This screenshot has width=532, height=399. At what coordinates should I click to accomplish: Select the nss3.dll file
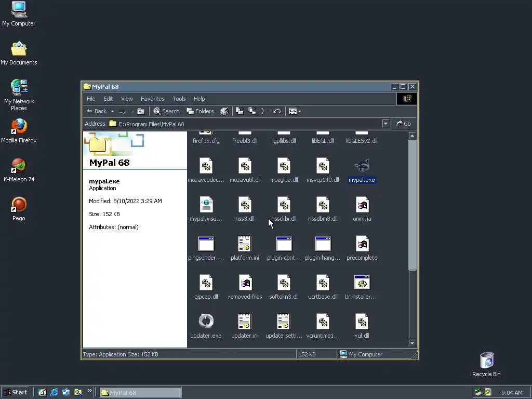click(x=245, y=209)
